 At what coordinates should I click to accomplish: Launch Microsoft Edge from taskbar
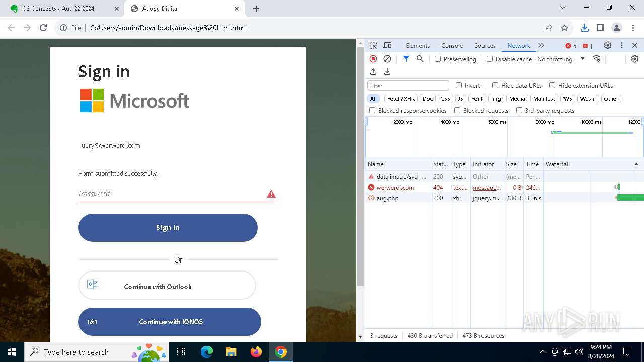[x=207, y=352]
